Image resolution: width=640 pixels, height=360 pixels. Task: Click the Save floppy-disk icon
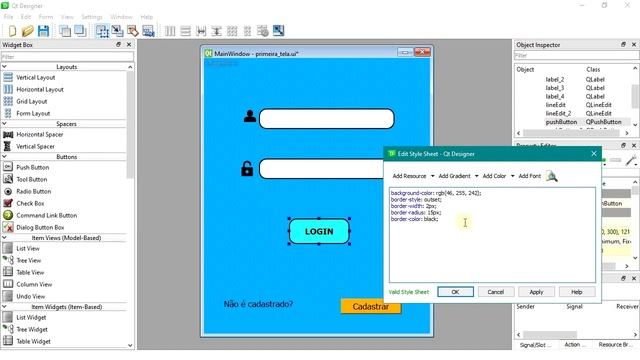click(x=43, y=31)
